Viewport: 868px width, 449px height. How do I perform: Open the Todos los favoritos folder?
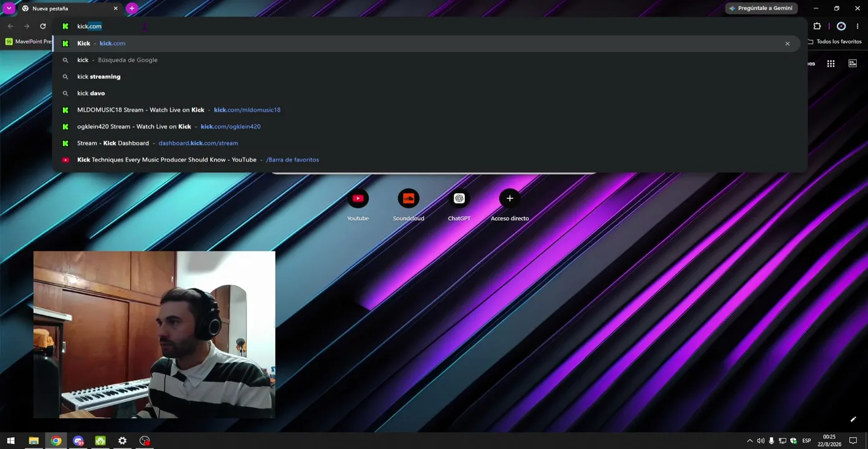coord(835,42)
